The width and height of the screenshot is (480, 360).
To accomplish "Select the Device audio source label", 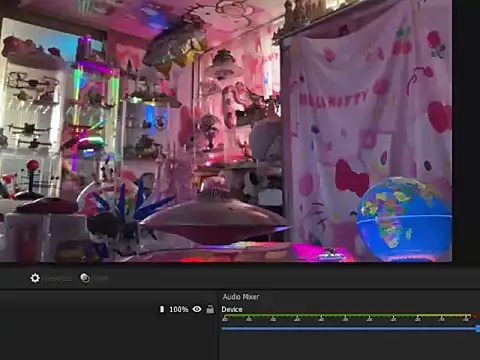I will [232, 309].
